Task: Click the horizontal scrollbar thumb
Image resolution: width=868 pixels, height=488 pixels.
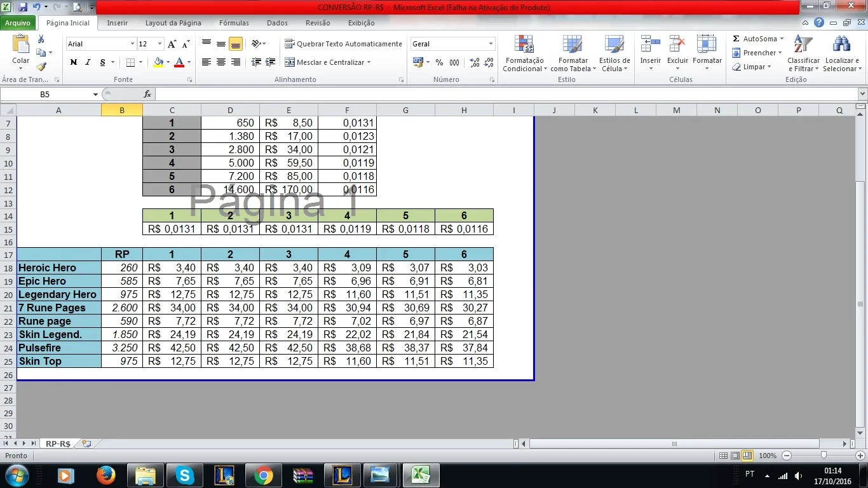Action: point(674,444)
